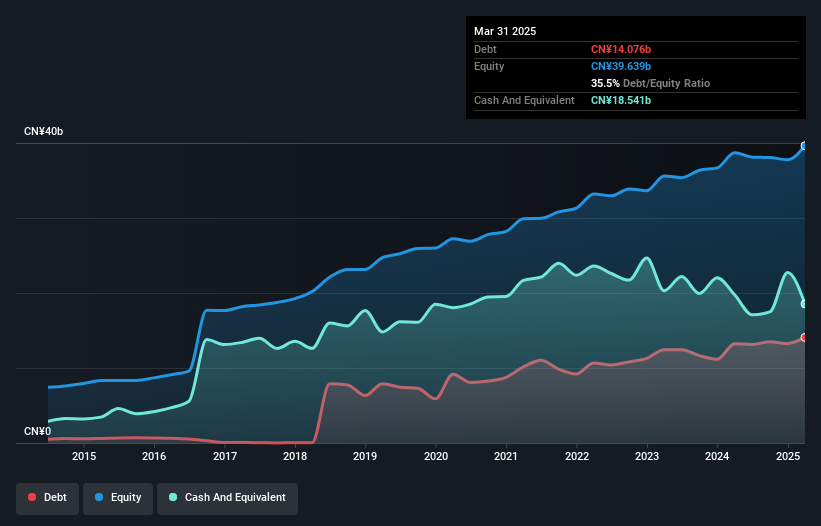Toggle the Cash And Equivalent legend button
Viewport: 821px width, 526px height.
coord(227,498)
